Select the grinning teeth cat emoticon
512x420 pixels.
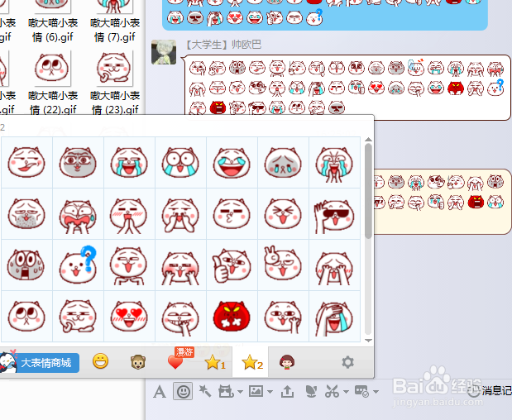click(x=180, y=316)
